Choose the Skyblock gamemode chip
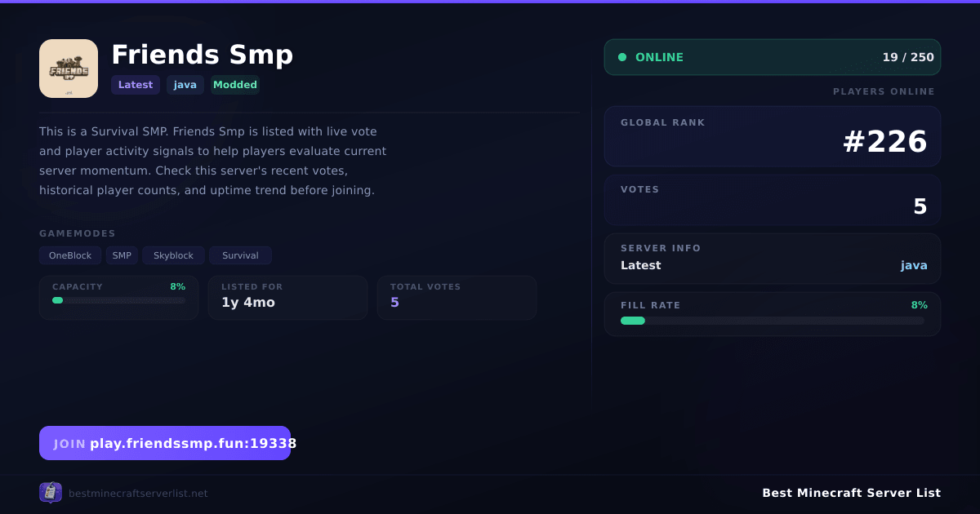The height and width of the screenshot is (514, 980). point(174,255)
